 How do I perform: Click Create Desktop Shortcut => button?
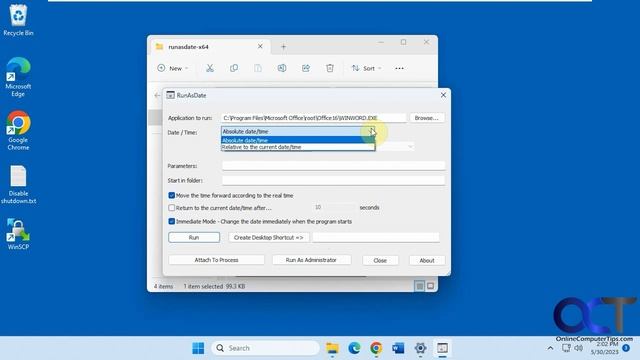269,238
